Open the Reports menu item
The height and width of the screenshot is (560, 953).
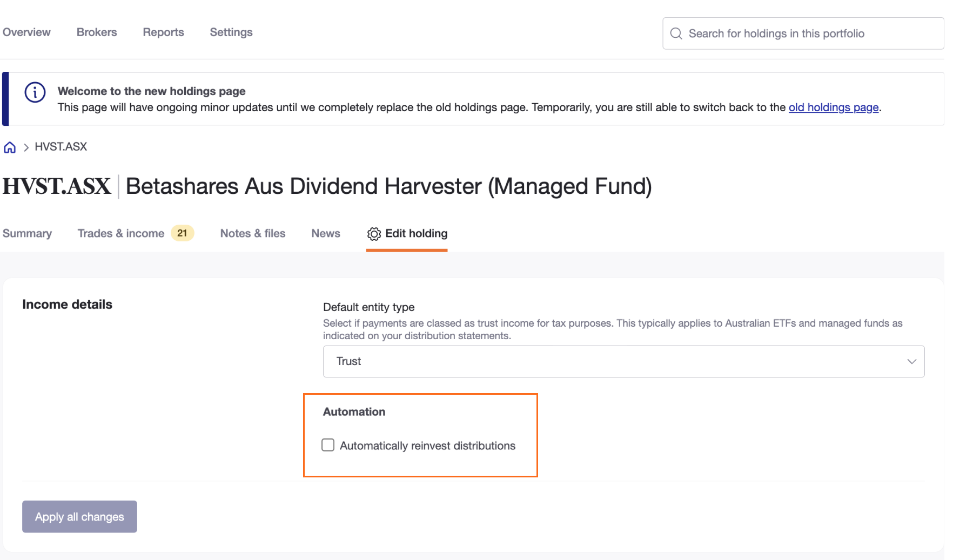click(x=163, y=32)
